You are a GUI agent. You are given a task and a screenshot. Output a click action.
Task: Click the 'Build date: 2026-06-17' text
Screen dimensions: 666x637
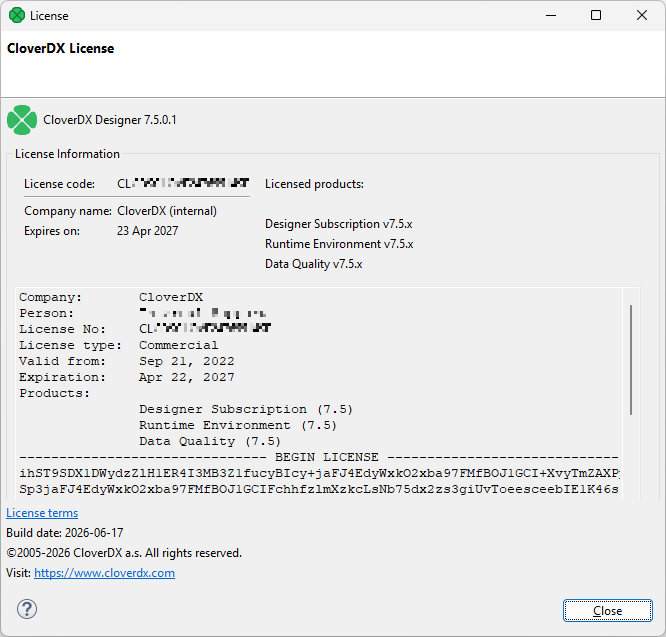click(65, 533)
